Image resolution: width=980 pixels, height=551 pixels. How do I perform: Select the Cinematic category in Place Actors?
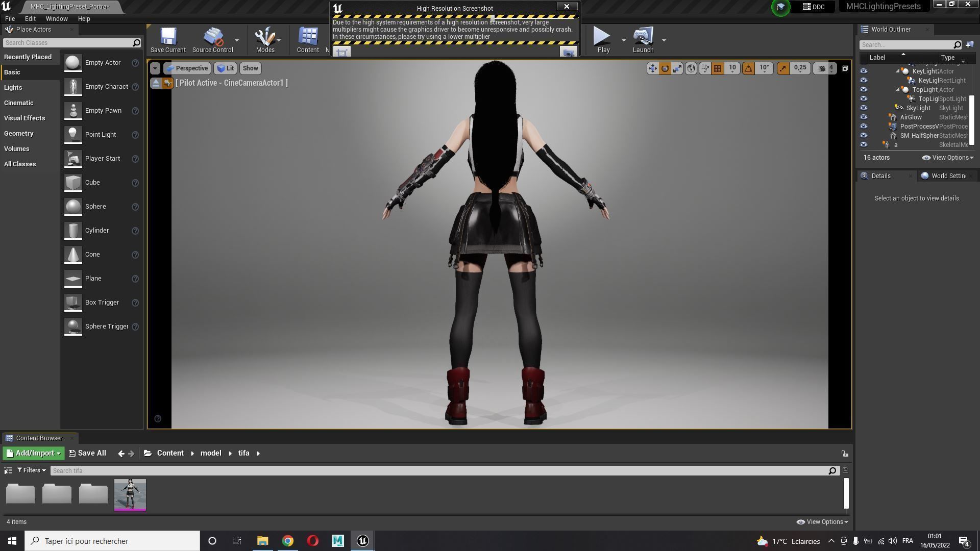coord(19,103)
